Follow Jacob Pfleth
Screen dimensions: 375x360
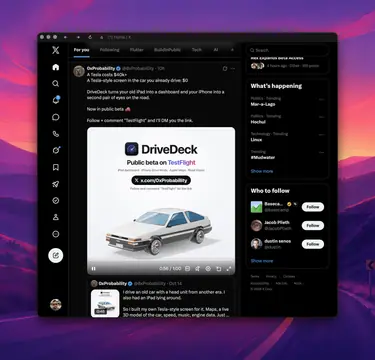coord(313,226)
